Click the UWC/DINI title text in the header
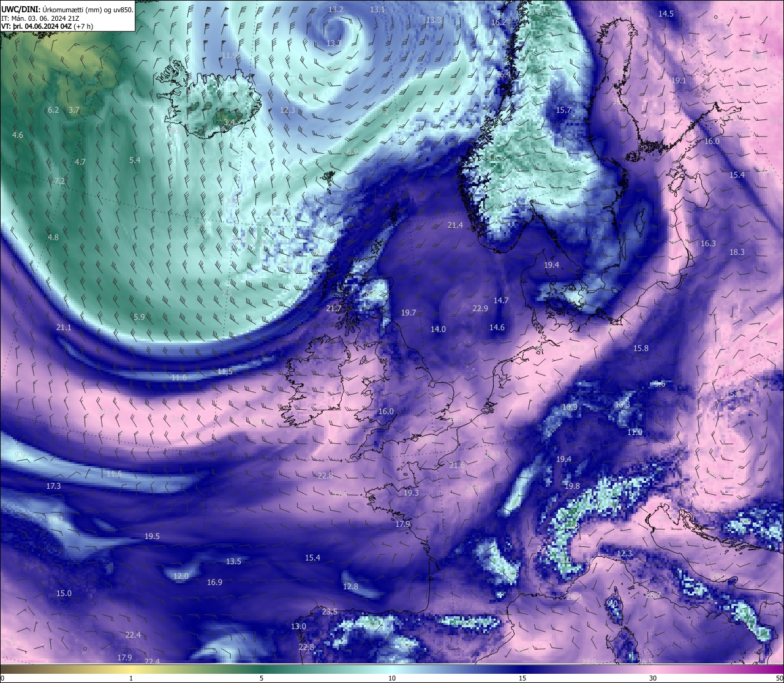 point(21,9)
